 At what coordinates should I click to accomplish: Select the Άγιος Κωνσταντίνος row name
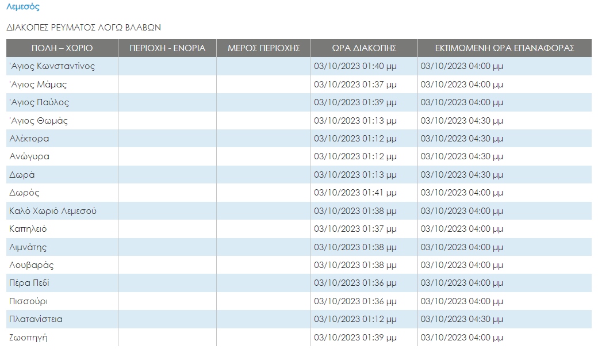click(x=52, y=66)
